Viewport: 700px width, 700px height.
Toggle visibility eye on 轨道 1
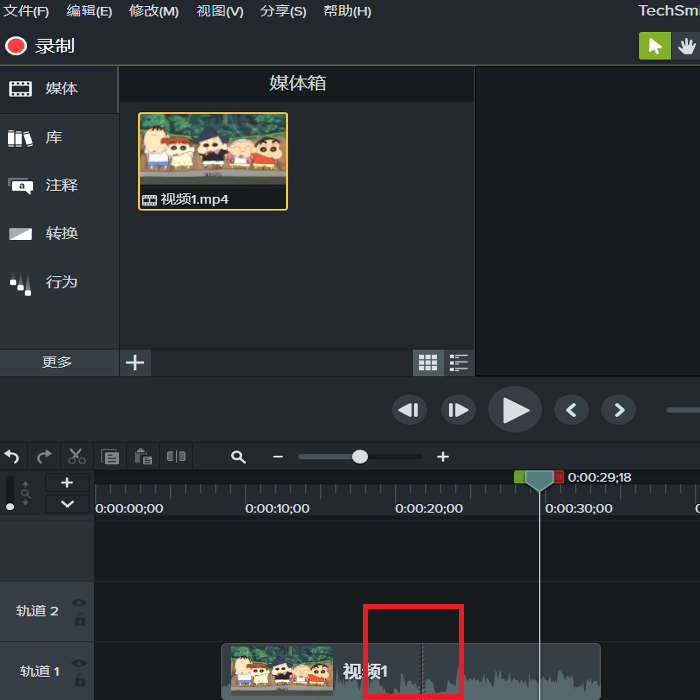pyautogui.click(x=79, y=663)
